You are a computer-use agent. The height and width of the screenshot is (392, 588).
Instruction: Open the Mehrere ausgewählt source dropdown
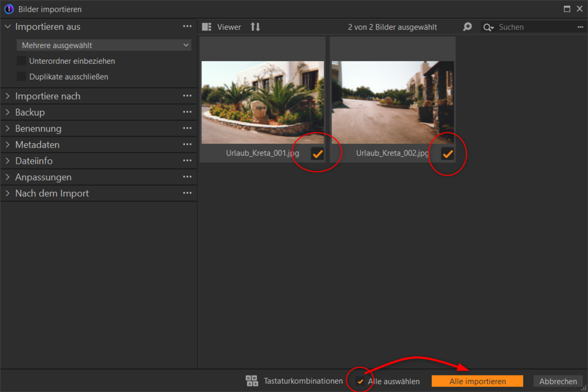104,45
